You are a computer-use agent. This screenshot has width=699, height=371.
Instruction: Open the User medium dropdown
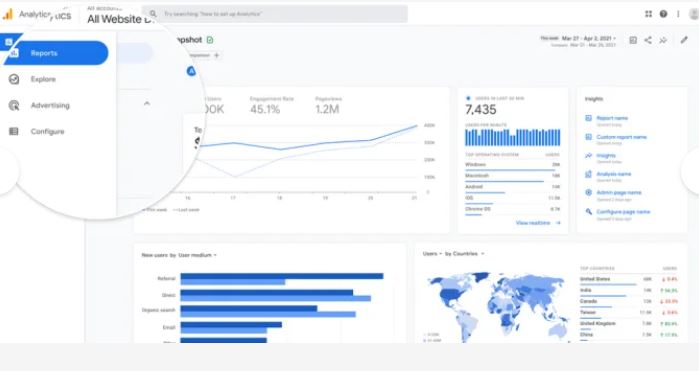(x=197, y=255)
